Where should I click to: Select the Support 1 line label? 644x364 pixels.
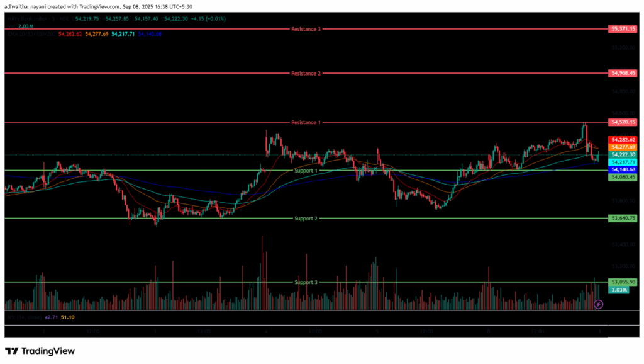point(306,171)
